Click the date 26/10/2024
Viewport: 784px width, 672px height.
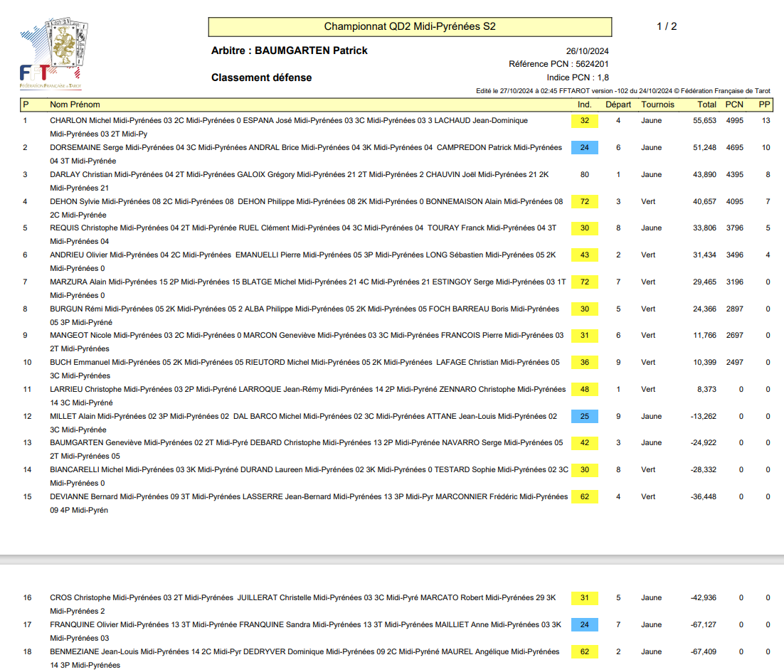point(587,51)
